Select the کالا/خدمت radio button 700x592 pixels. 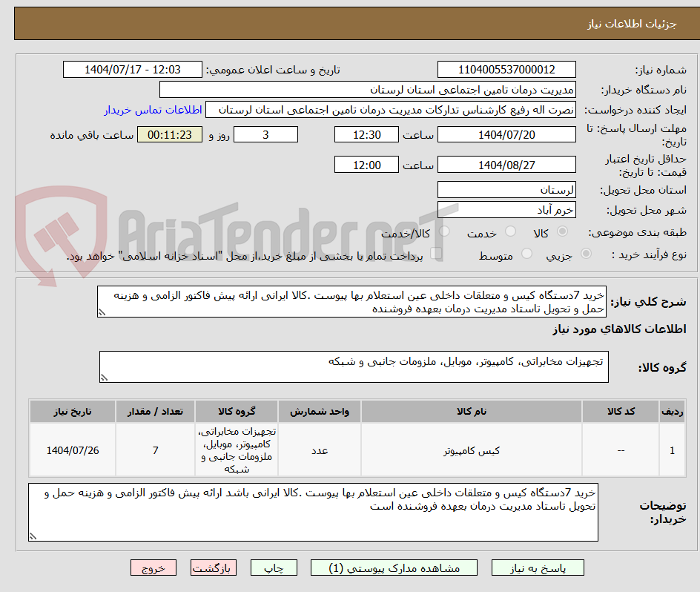tap(443, 231)
